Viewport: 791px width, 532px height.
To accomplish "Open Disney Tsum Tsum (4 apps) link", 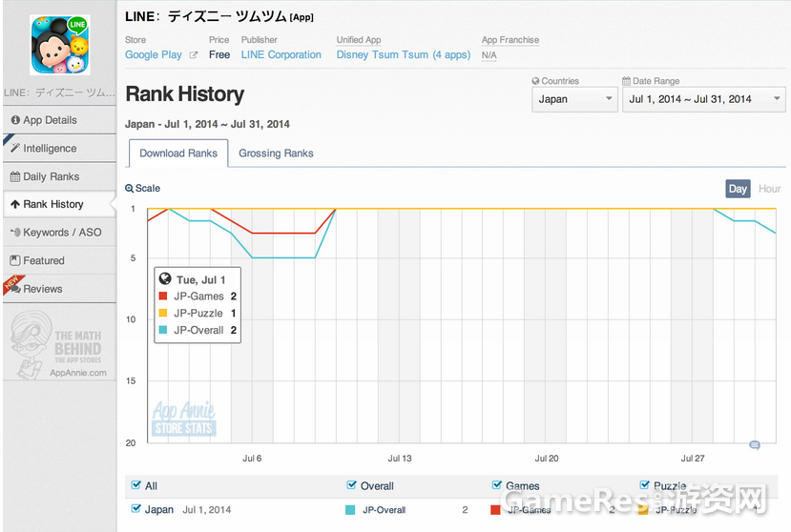I will coord(403,55).
